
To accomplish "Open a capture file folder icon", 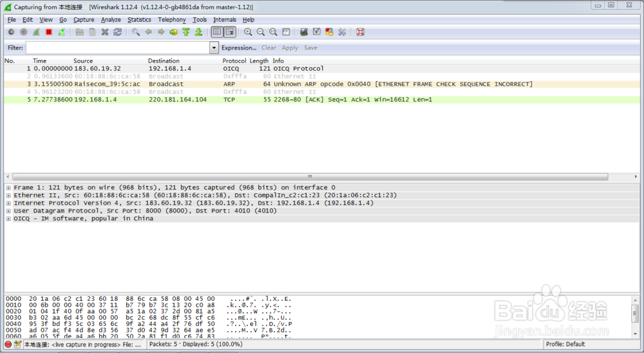I will coord(80,32).
